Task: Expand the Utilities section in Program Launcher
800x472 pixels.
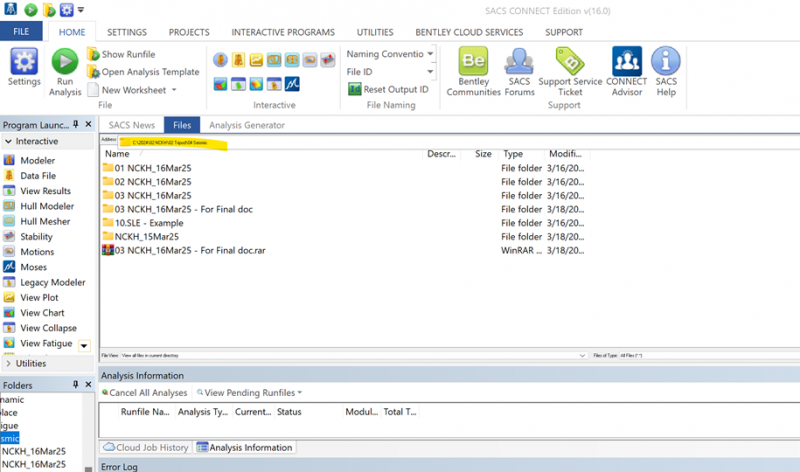Action: (x=8, y=363)
